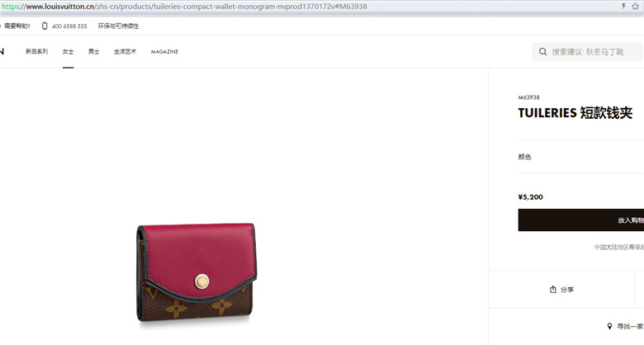Open the 环保与可持续性 sustainability link
The image size is (644, 345).
118,26
